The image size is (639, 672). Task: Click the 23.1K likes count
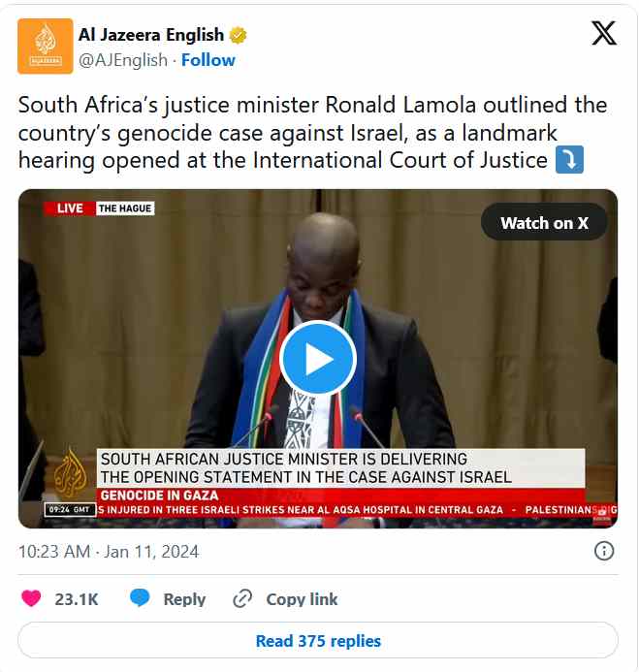coord(77,599)
